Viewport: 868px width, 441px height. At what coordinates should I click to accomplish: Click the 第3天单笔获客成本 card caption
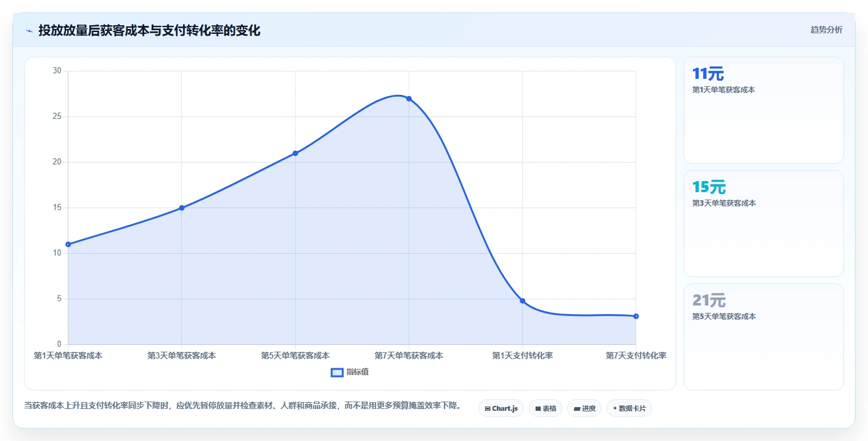point(724,203)
